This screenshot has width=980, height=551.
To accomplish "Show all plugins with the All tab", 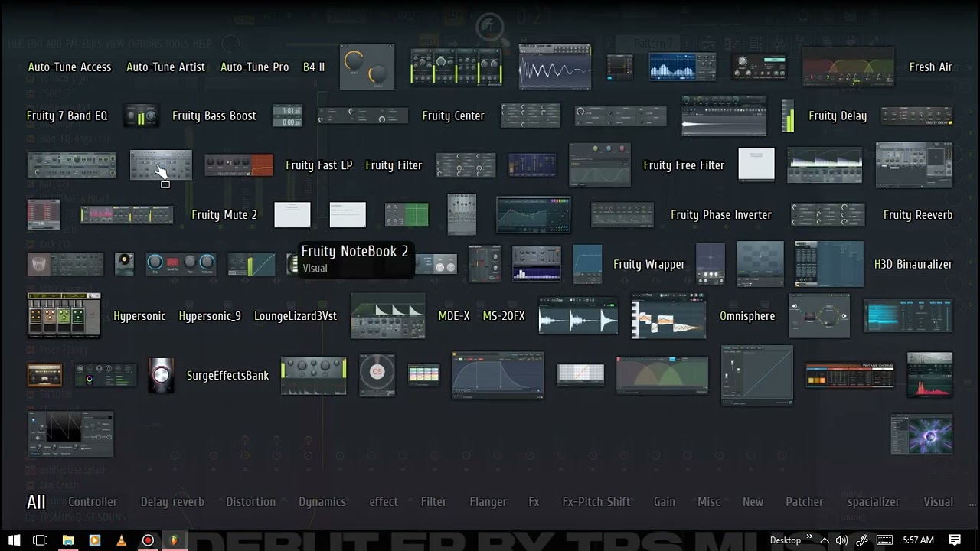I will click(x=36, y=502).
